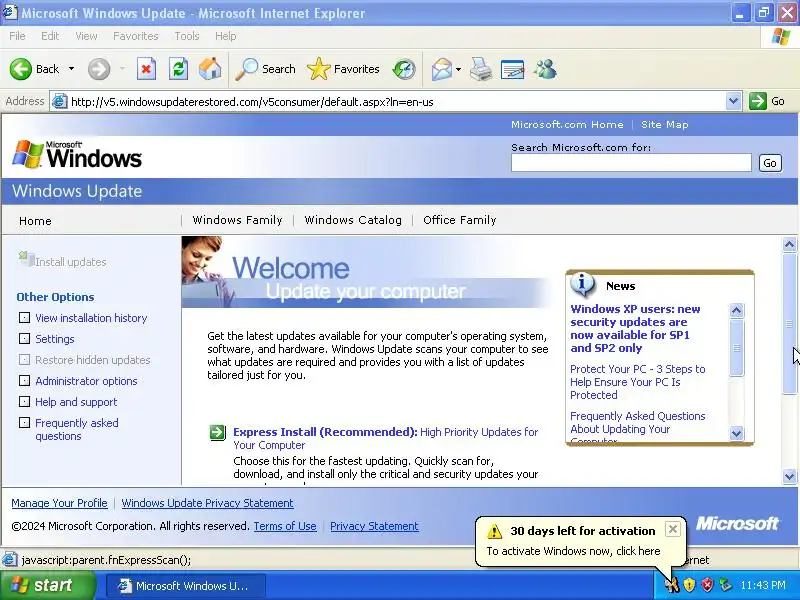Open the Microsoft.com Home link
This screenshot has height=600, width=800.
pyautogui.click(x=567, y=124)
